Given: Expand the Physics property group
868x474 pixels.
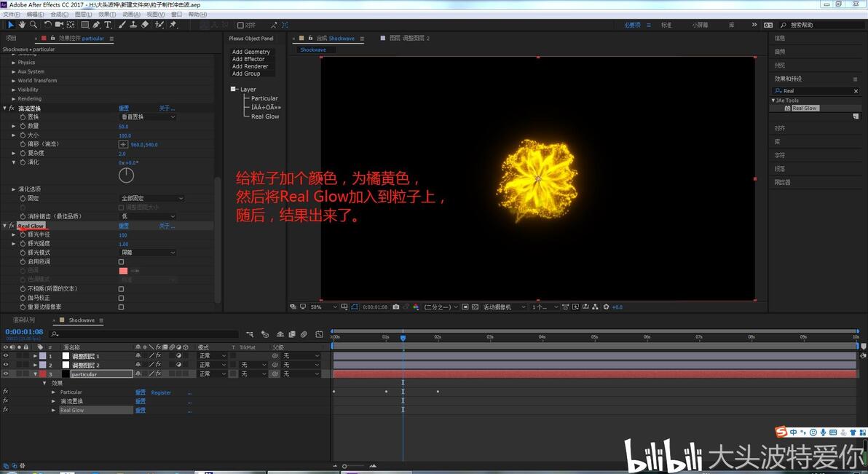Looking at the screenshot, I should coord(13,63).
